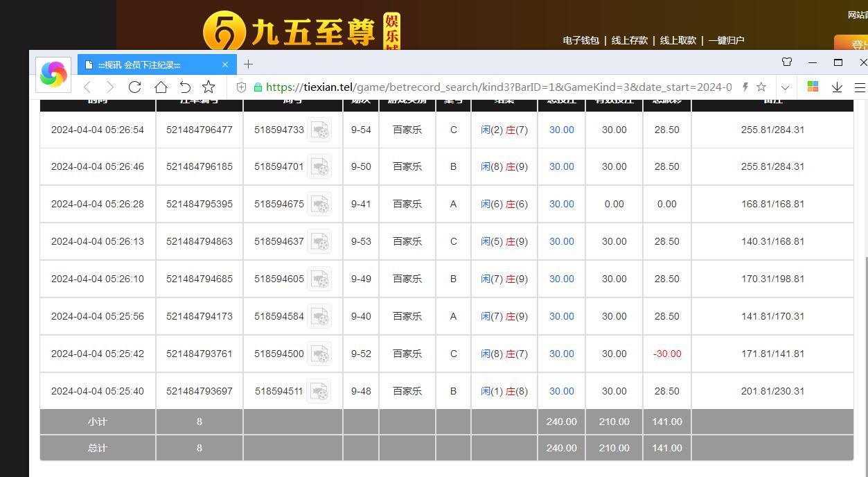
Task: Click the 线上存款 link
Action: pos(630,40)
